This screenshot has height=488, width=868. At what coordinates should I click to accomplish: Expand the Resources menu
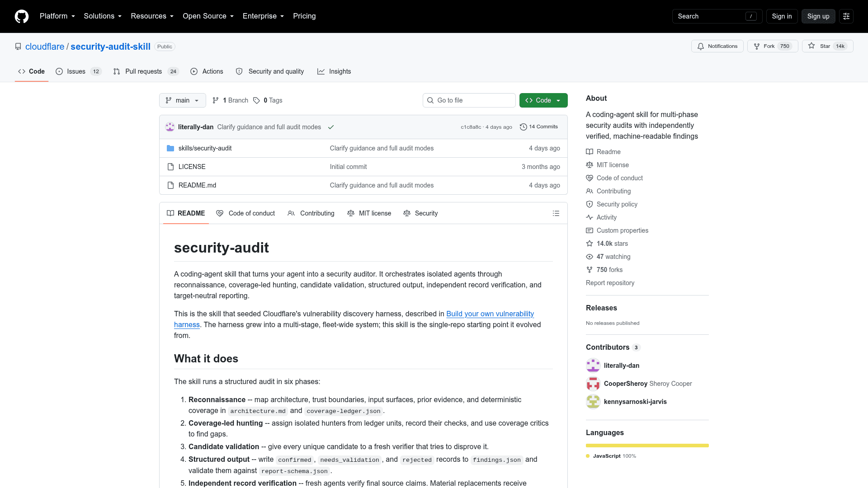coord(152,16)
